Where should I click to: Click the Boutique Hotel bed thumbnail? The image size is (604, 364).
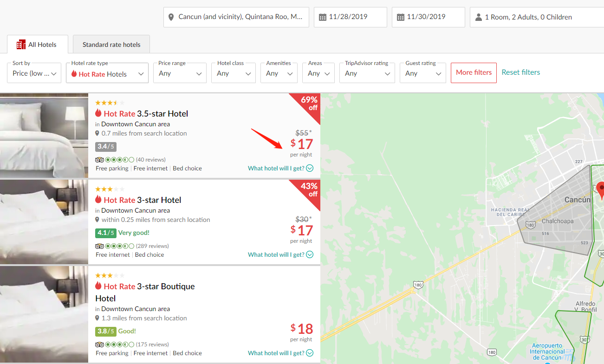(x=44, y=314)
